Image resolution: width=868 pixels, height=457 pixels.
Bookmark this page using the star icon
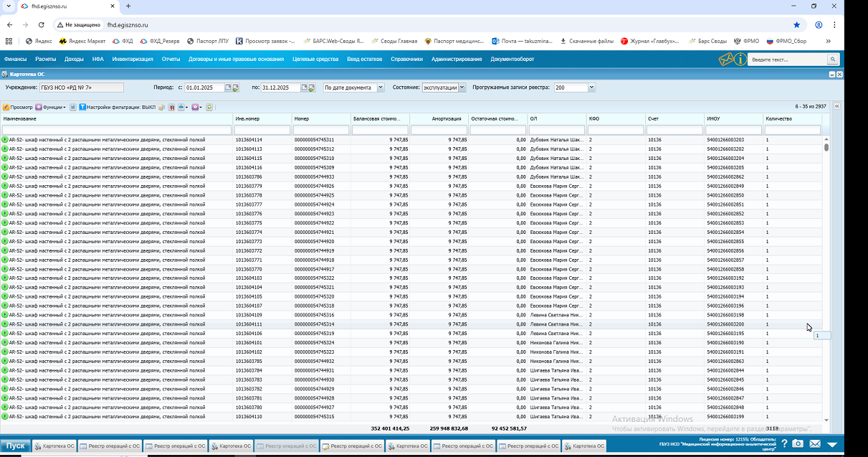[796, 24]
